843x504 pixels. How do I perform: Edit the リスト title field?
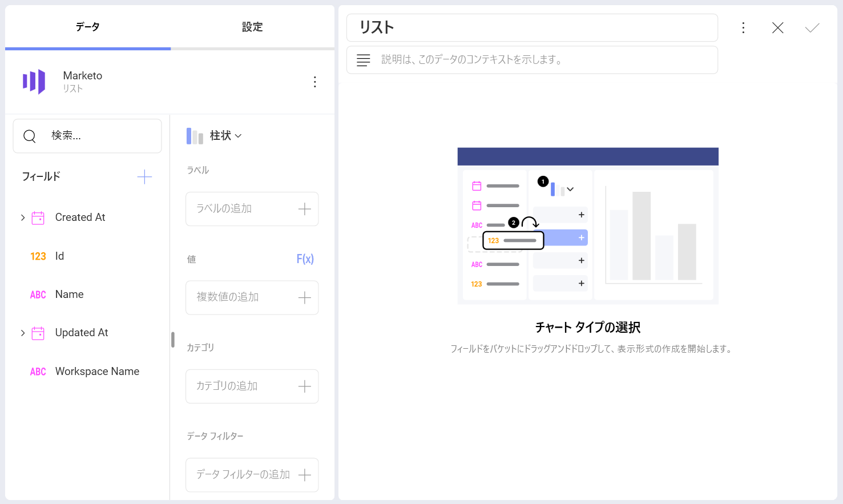pyautogui.click(x=532, y=27)
